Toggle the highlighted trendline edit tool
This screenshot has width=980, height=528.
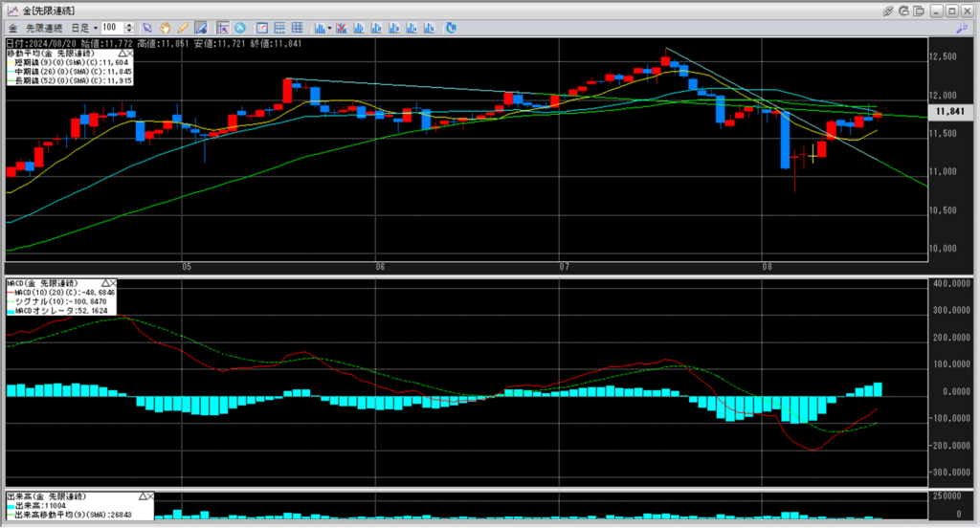coord(201,28)
